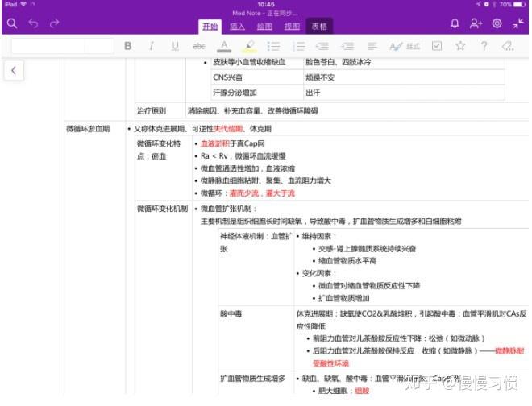The image size is (532, 406).
Task: Select the red 灌而少流 text
Action: (x=244, y=193)
